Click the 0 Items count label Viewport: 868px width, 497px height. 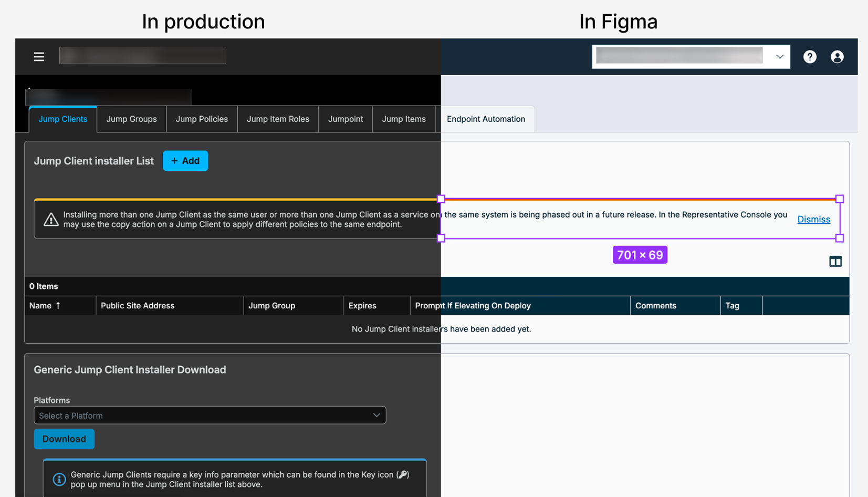coord(44,286)
